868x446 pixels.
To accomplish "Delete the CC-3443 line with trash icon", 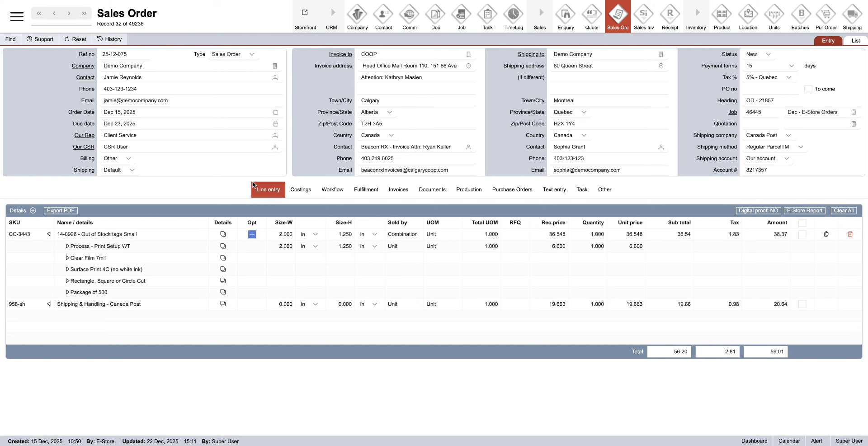I will (x=850, y=234).
